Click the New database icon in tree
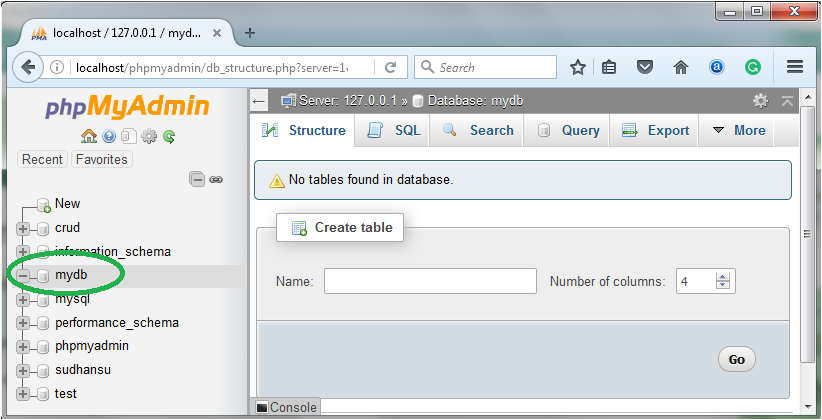 point(44,204)
